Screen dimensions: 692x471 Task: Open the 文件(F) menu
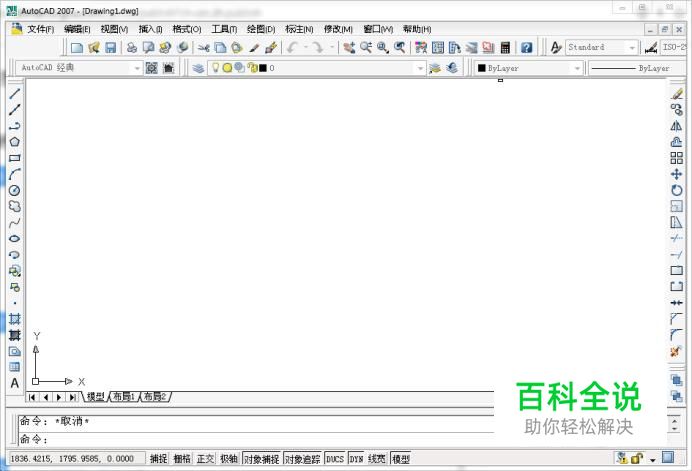point(41,29)
